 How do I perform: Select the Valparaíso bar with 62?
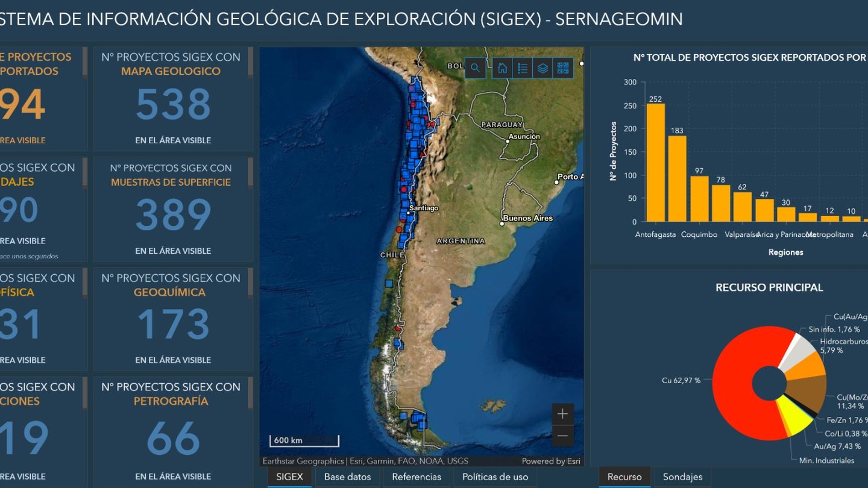(743, 207)
